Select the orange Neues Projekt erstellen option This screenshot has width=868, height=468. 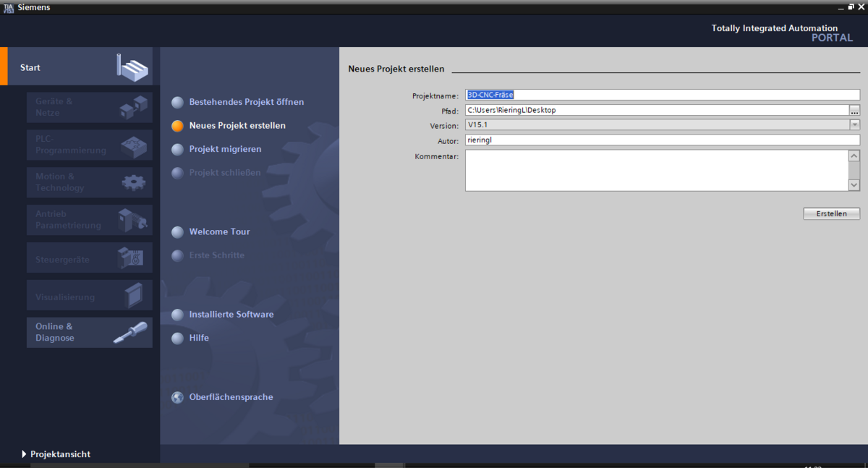[x=237, y=126]
